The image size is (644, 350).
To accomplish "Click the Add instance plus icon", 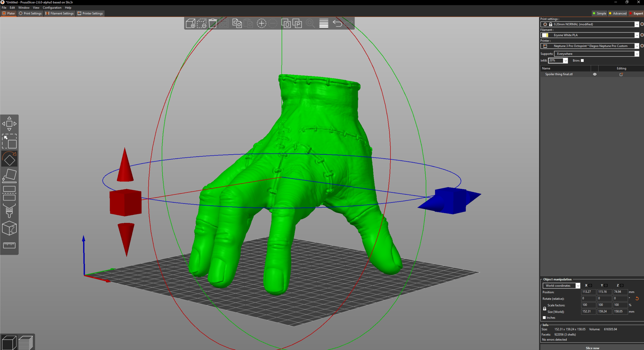I will pyautogui.click(x=261, y=23).
